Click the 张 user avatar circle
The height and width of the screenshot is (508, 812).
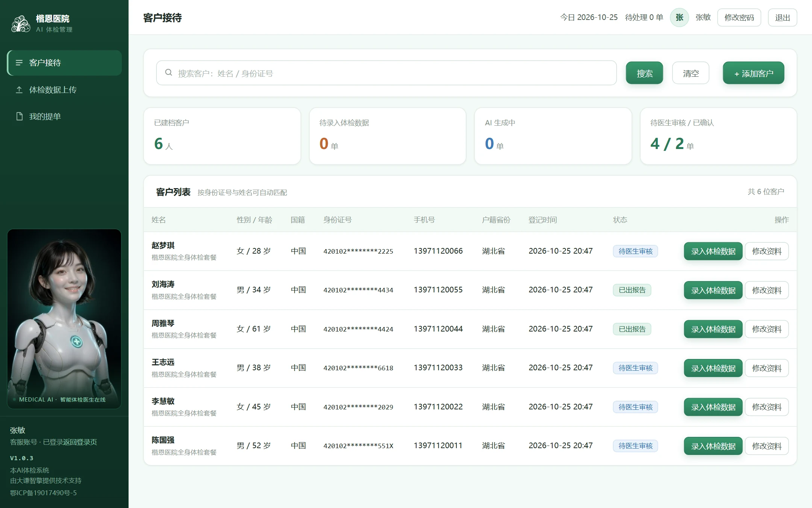click(x=679, y=18)
